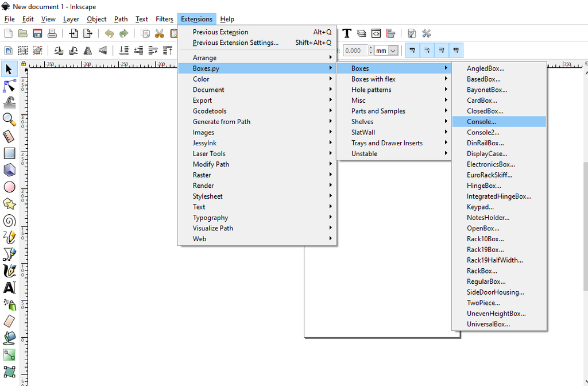Screen dimensions: 588x386
Task: Open Align and Distribute icon
Action: click(x=390, y=33)
